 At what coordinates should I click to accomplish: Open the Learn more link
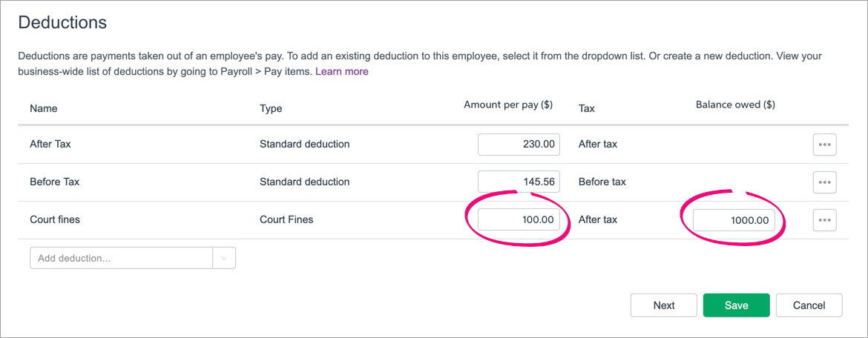[x=342, y=72]
